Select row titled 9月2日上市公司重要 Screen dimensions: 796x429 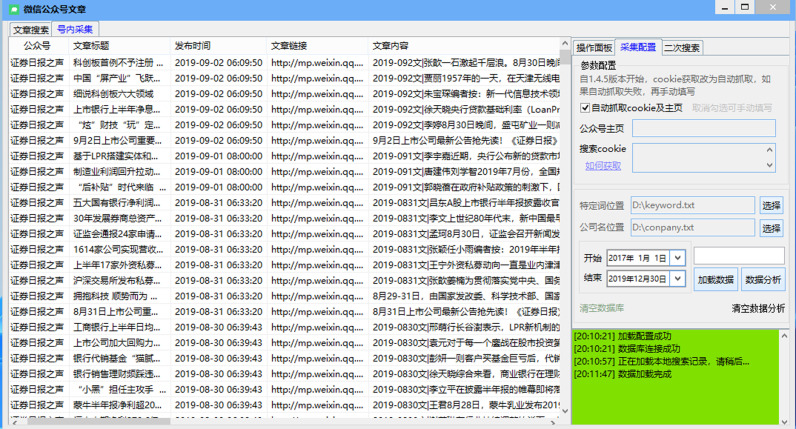284,140
